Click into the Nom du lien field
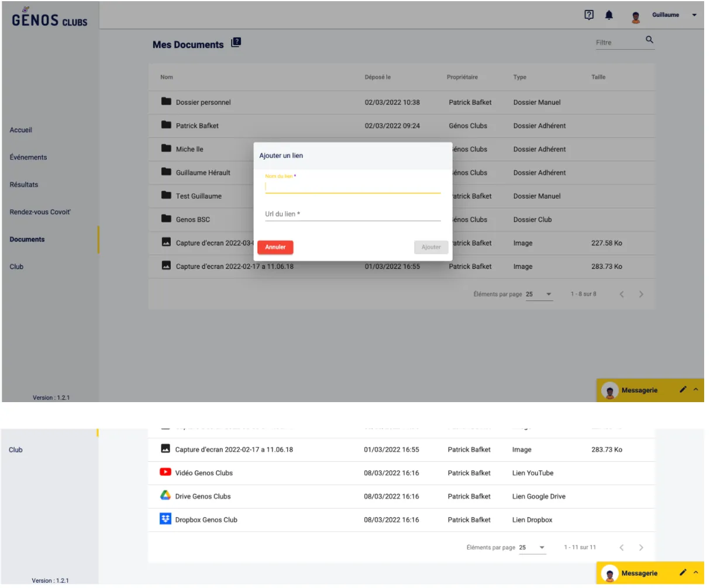 pyautogui.click(x=353, y=187)
